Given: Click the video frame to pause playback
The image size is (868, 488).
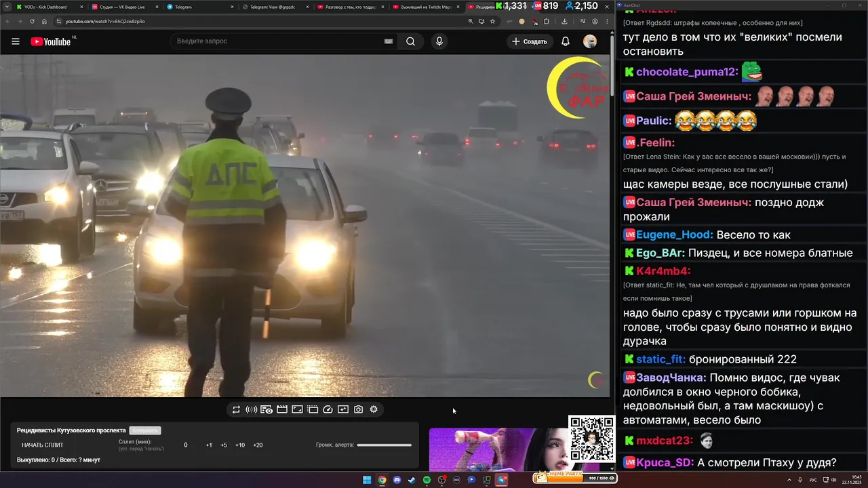Looking at the screenshot, I should coord(305,226).
